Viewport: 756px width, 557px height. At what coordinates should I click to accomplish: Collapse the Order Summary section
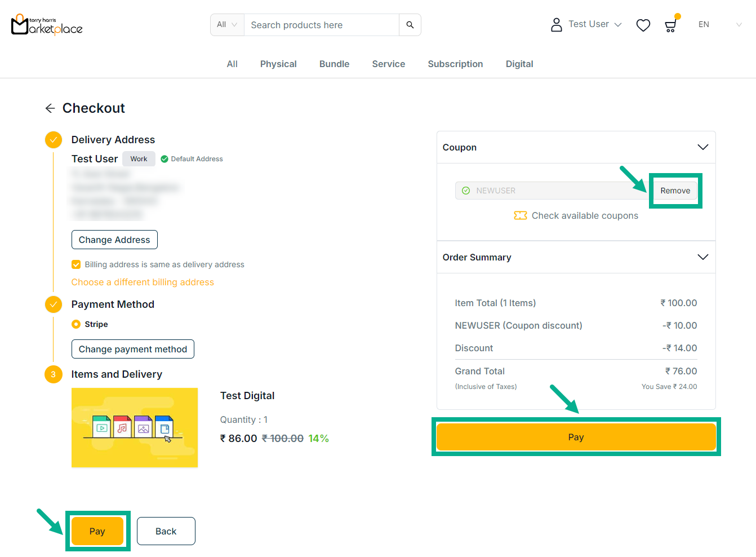pyautogui.click(x=702, y=257)
